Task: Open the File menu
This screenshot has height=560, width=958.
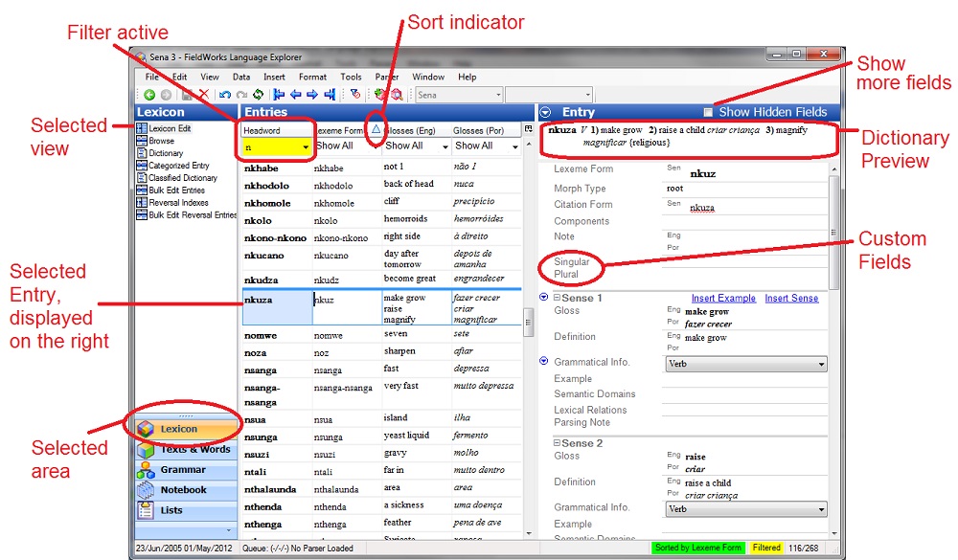Action: (151, 77)
